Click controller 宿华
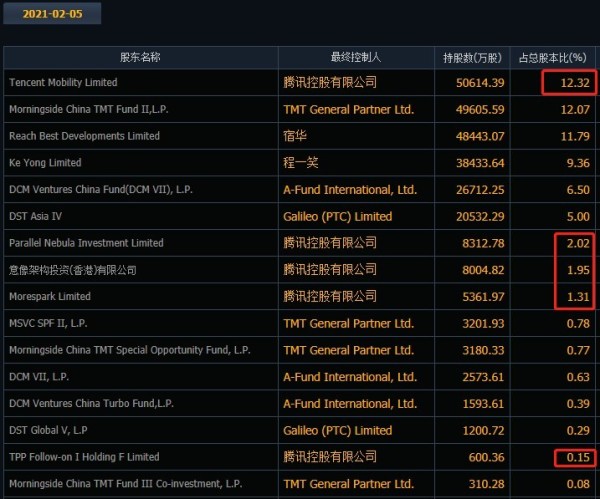The image size is (600, 499). 295,136
